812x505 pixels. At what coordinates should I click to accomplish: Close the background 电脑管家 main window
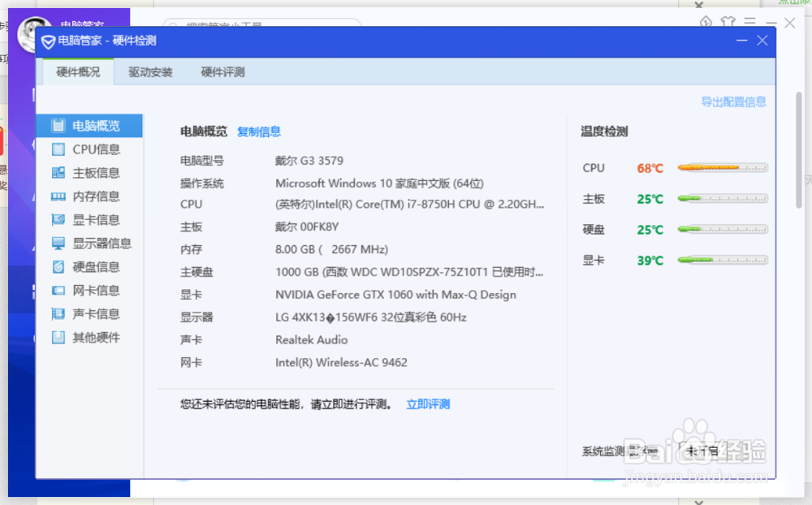pos(790,23)
